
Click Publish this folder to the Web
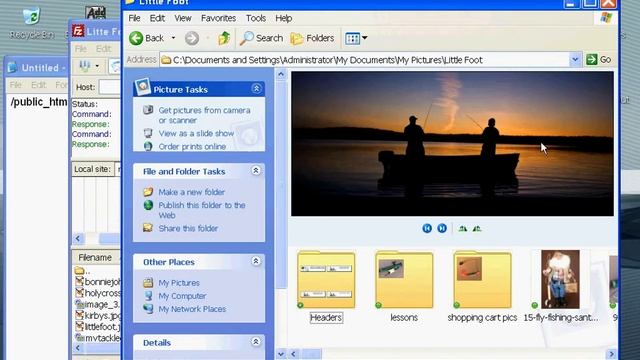pyautogui.click(x=202, y=210)
